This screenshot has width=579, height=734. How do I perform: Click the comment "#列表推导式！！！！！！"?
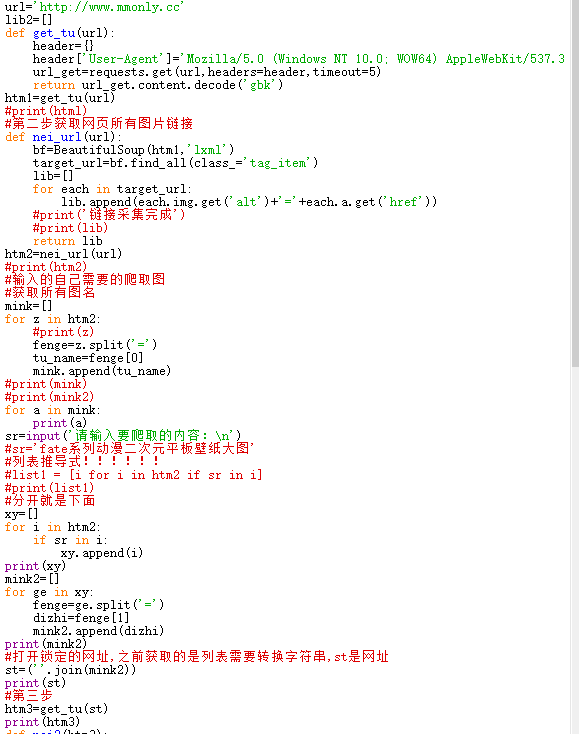(81, 462)
